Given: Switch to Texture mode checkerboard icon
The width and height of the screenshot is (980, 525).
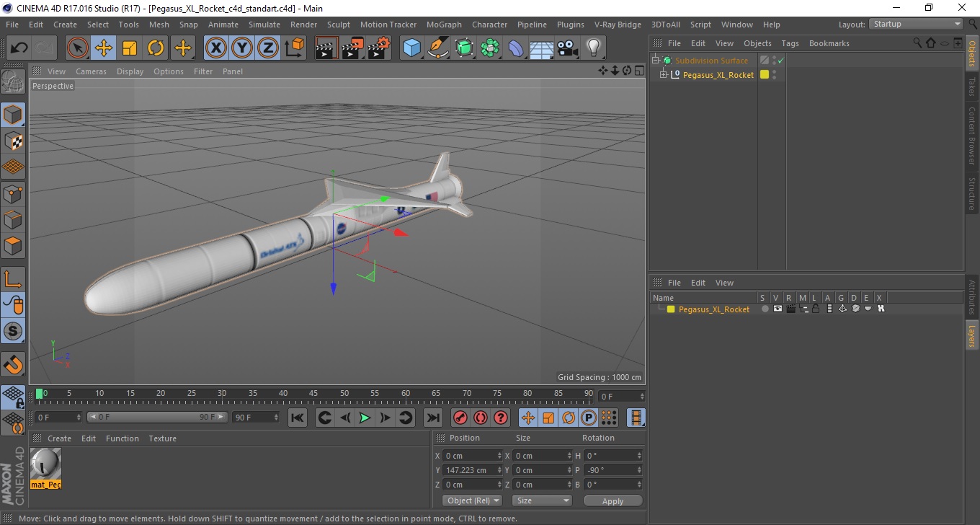Looking at the screenshot, I should [13, 141].
